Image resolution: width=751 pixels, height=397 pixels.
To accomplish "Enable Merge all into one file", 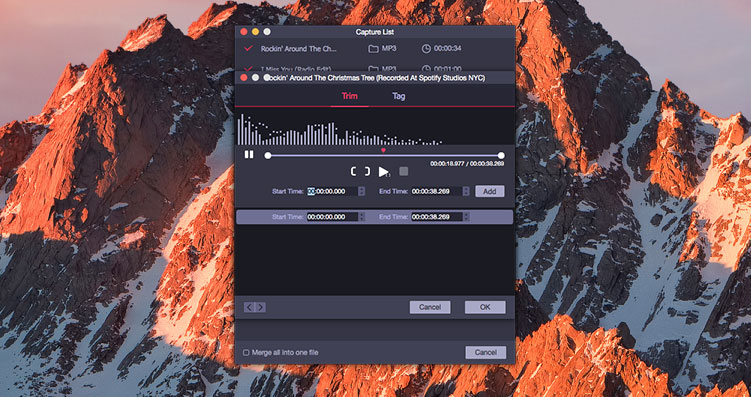I will tap(246, 353).
